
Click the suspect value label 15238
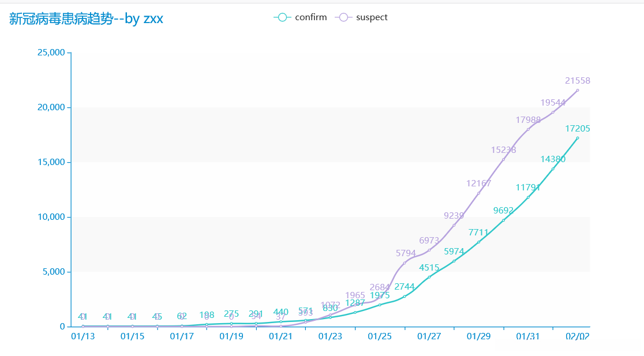pos(503,150)
